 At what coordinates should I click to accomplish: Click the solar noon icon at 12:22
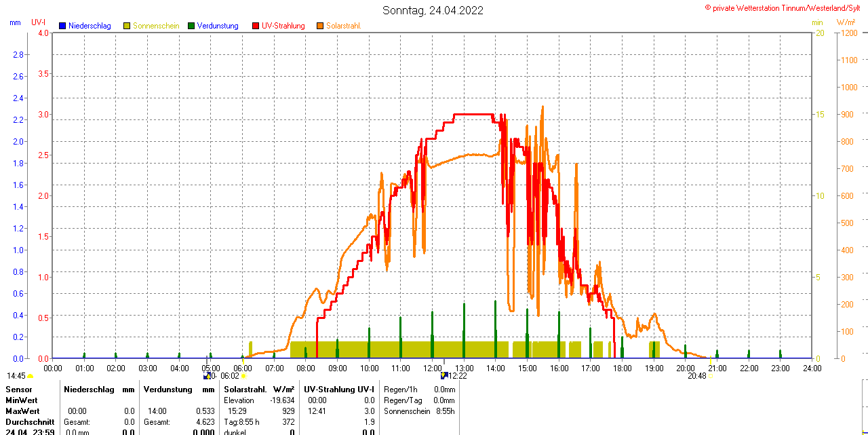point(443,375)
